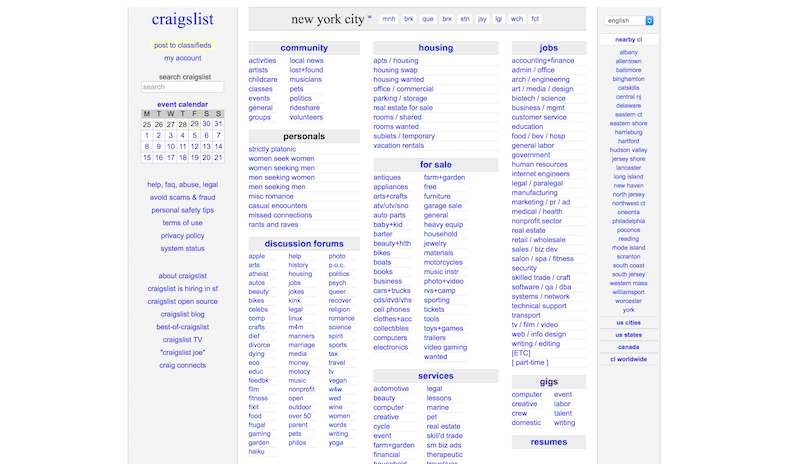Open the [ part-time ] jobs link
This screenshot has width=800, height=464.
[x=530, y=363]
